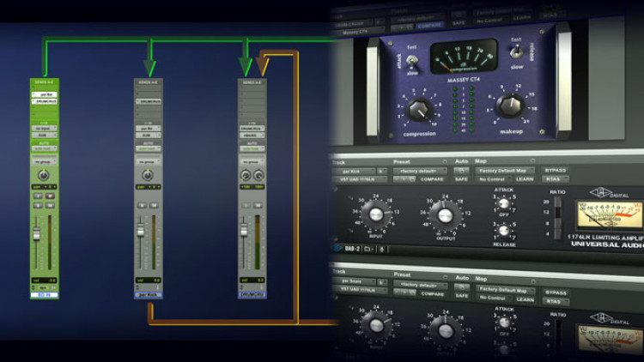Screen dimensions: 644x362
Task: Click the per Snare 1176LN ATTACK knob
Action: [x=503, y=323]
